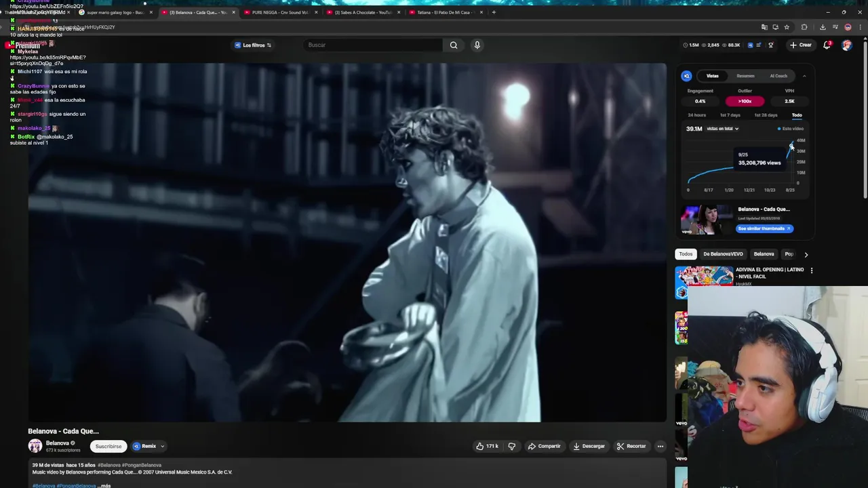Click the views chart data point
The image size is (868, 488).
tap(791, 147)
